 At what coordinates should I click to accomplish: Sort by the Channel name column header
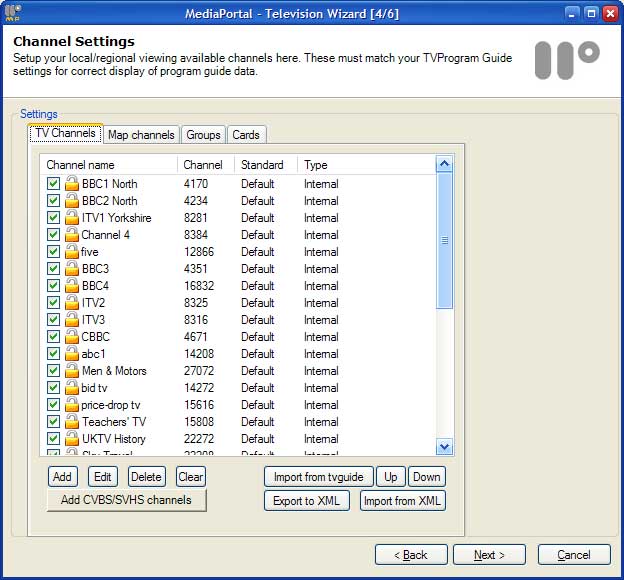108,165
